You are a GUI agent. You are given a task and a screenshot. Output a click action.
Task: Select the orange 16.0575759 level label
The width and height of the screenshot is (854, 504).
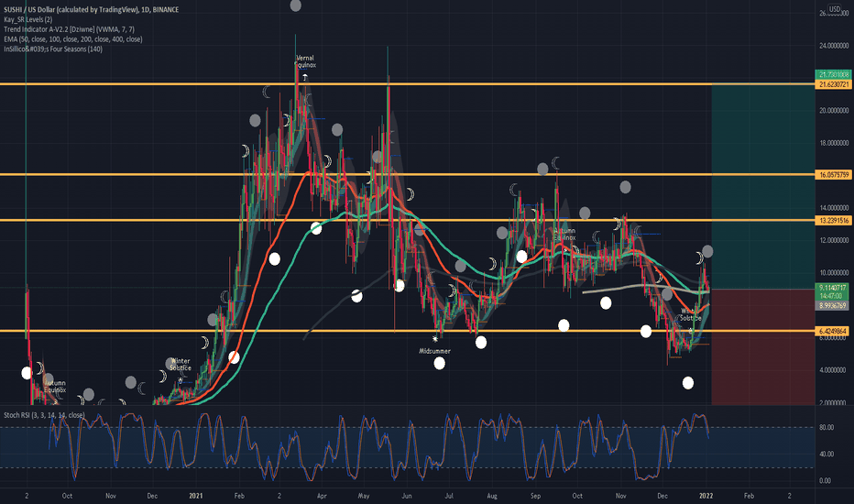[x=833, y=175]
